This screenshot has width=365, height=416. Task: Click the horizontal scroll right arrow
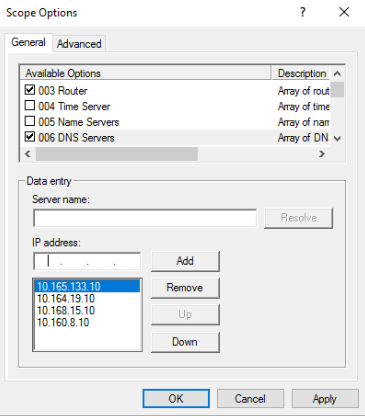point(322,154)
